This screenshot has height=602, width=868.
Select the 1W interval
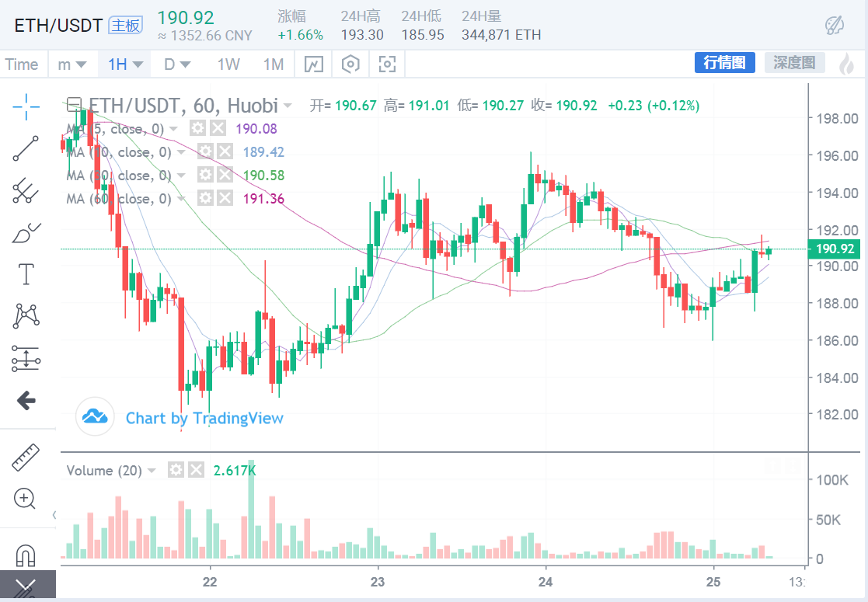pos(228,64)
